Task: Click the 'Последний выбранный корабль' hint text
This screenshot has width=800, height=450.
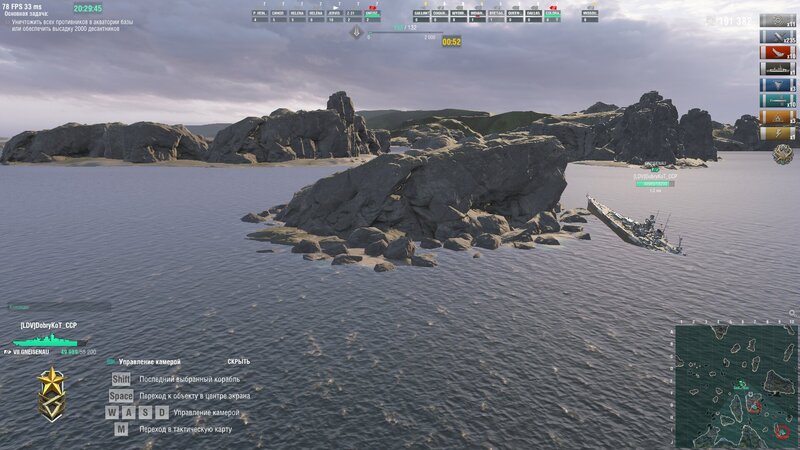Action: (189, 379)
